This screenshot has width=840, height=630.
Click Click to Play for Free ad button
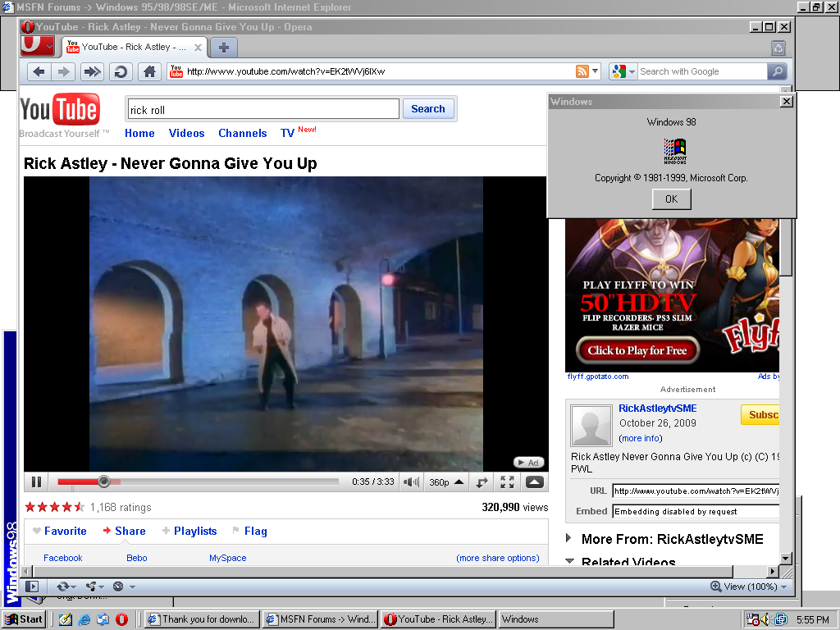(x=637, y=350)
